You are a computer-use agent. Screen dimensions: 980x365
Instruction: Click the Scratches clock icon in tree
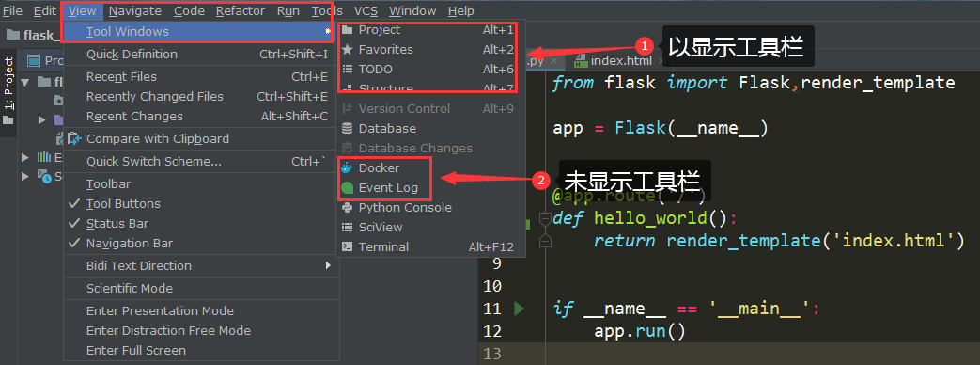coord(44,177)
